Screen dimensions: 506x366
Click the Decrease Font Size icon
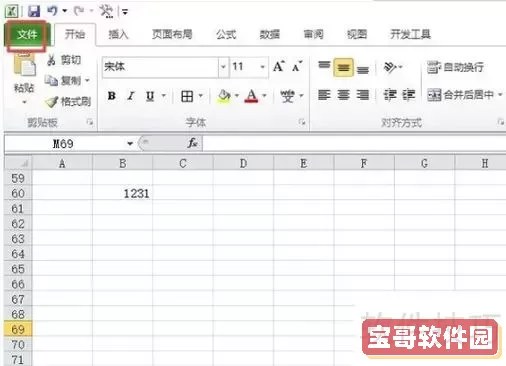[297, 67]
